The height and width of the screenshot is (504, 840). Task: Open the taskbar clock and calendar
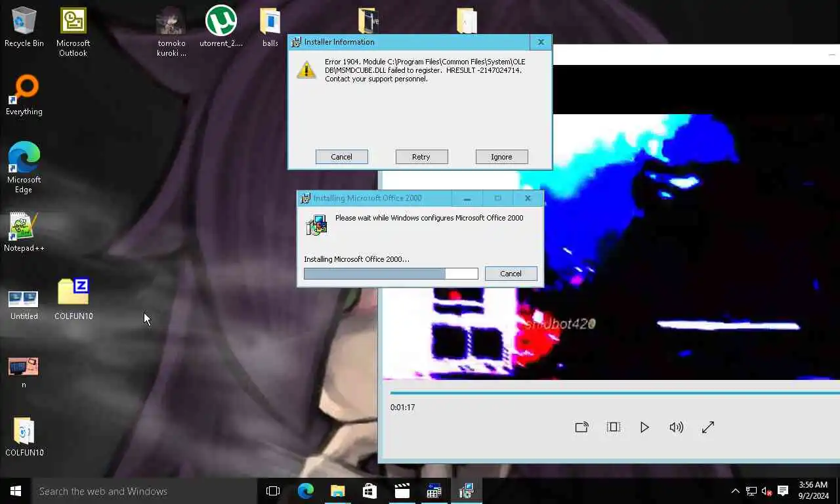(x=813, y=491)
